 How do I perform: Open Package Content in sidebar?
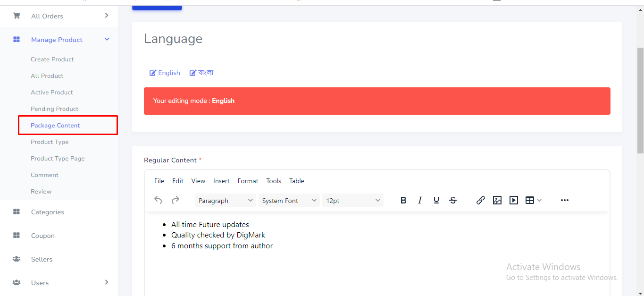pos(56,126)
